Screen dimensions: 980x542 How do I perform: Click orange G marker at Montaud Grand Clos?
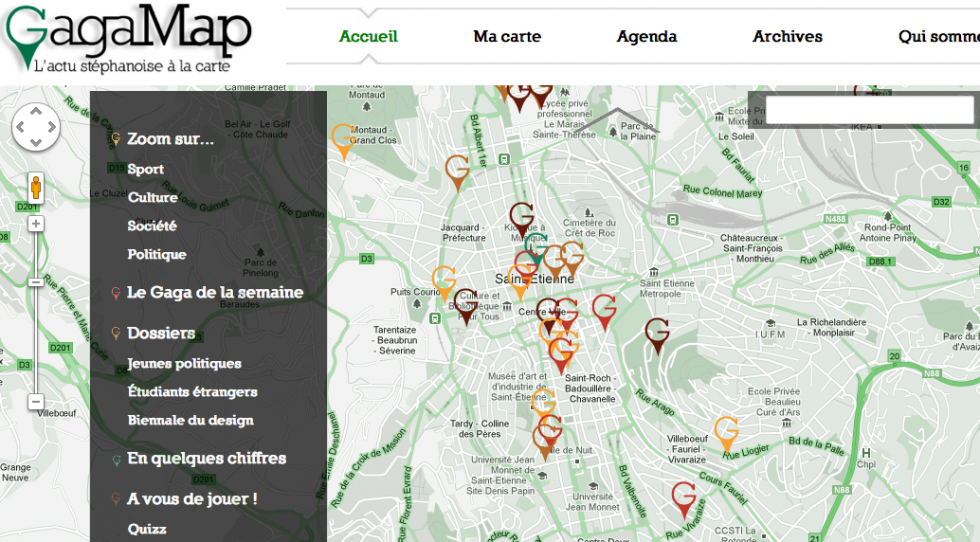344,141
